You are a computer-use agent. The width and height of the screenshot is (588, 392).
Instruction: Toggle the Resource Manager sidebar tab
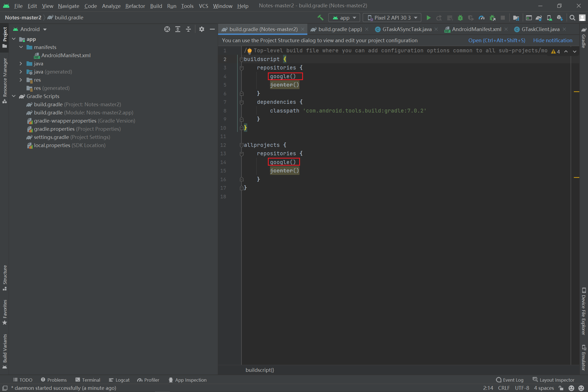[x=5, y=81]
